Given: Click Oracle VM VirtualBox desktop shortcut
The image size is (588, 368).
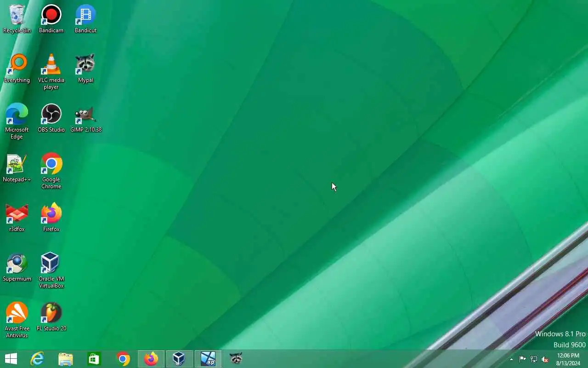Looking at the screenshot, I should [51, 271].
